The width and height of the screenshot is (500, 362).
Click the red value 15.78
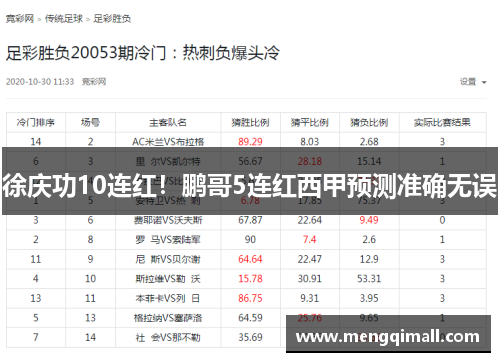click(x=250, y=279)
